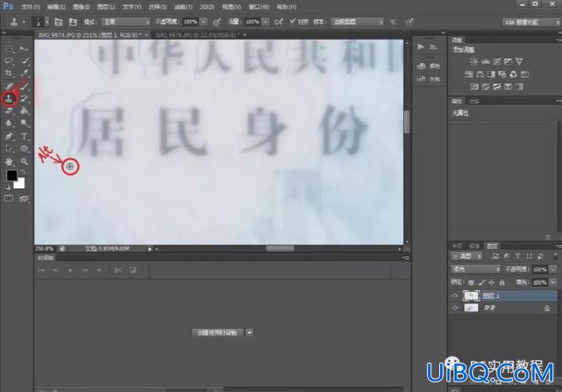This screenshot has width=562, height=392.
Task: Select the Pen tool
Action: [x=9, y=136]
